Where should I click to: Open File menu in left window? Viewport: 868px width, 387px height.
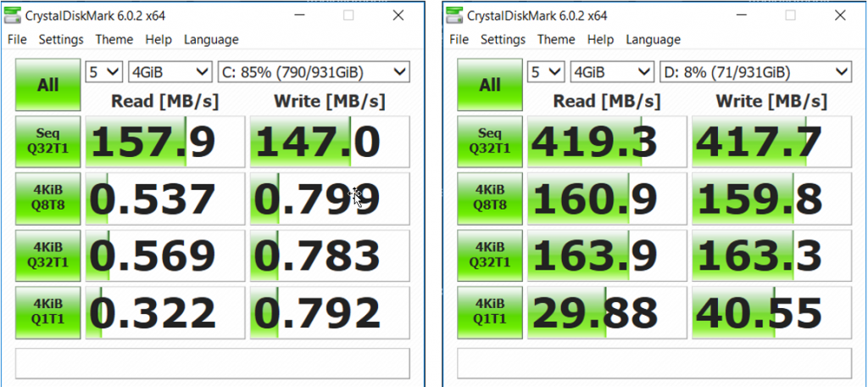(x=17, y=40)
